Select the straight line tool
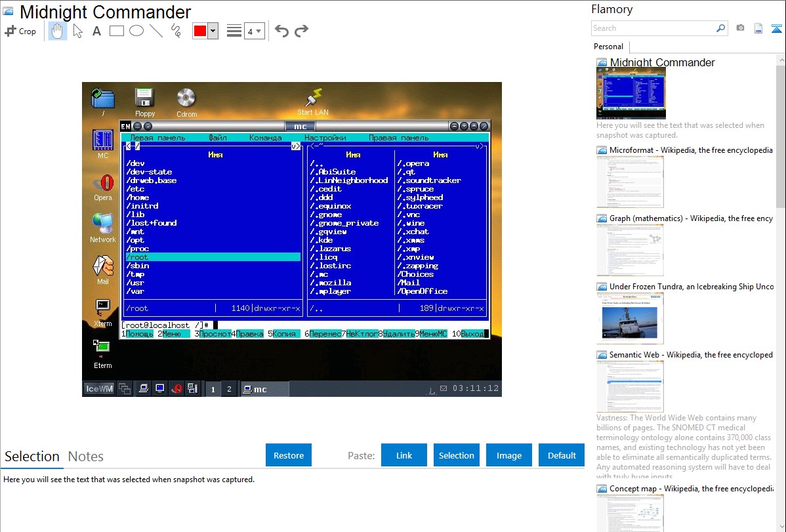 [156, 31]
